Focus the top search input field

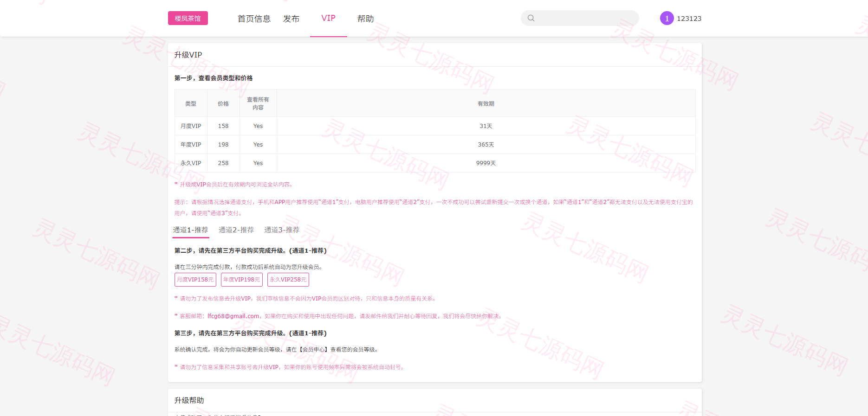click(580, 18)
